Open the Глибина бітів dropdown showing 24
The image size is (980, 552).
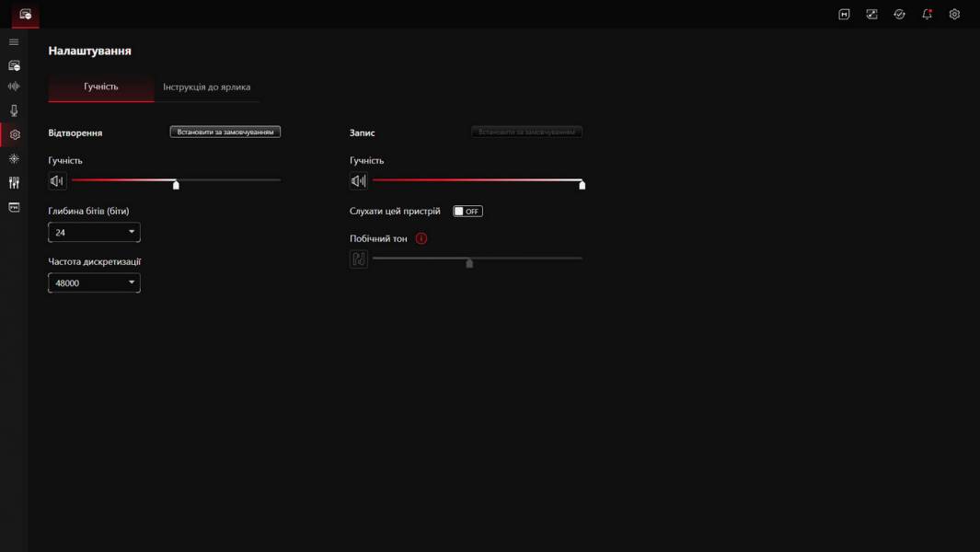click(95, 232)
